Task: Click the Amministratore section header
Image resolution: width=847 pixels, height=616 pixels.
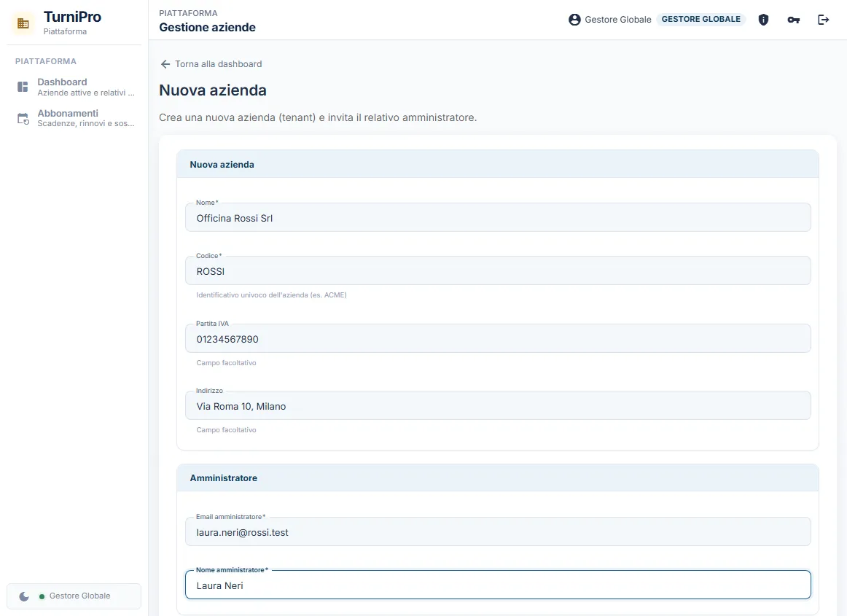Action: 498,477
